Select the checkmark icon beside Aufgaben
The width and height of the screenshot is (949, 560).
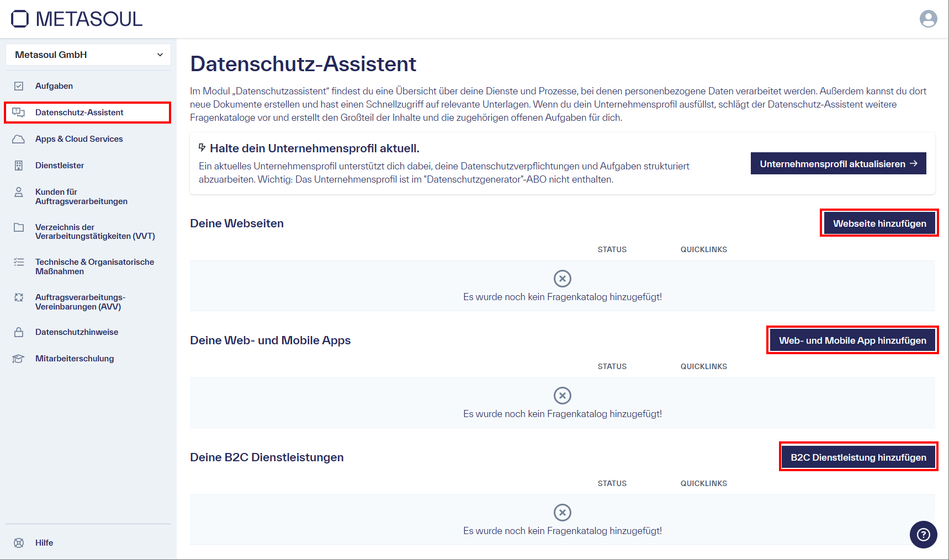tap(18, 86)
